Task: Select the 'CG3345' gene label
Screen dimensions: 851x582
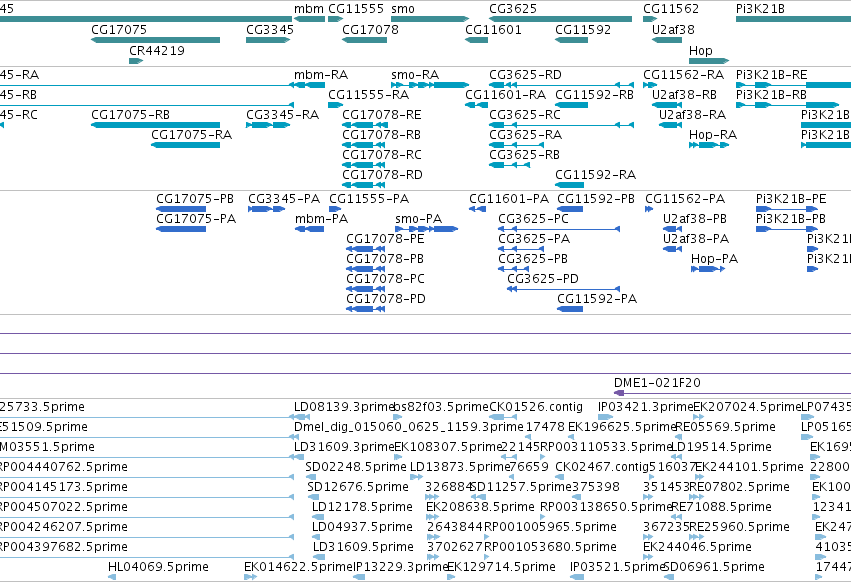Action: pyautogui.click(x=270, y=30)
